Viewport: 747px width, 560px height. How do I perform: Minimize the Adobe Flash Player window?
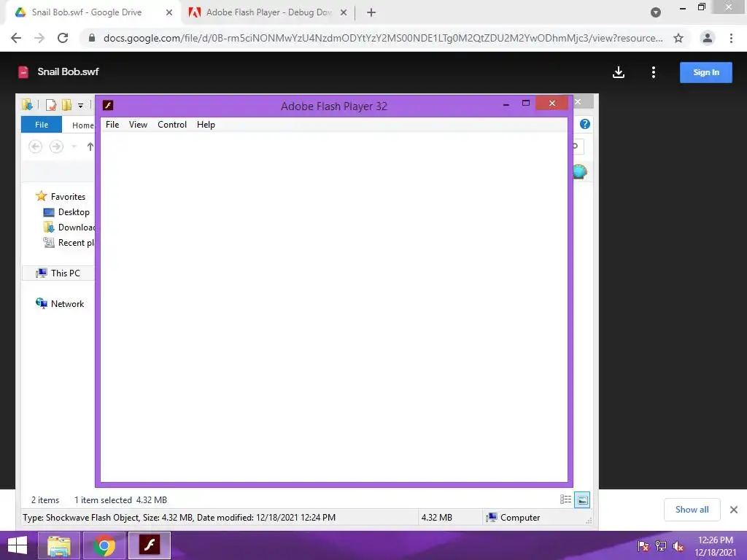pos(506,104)
